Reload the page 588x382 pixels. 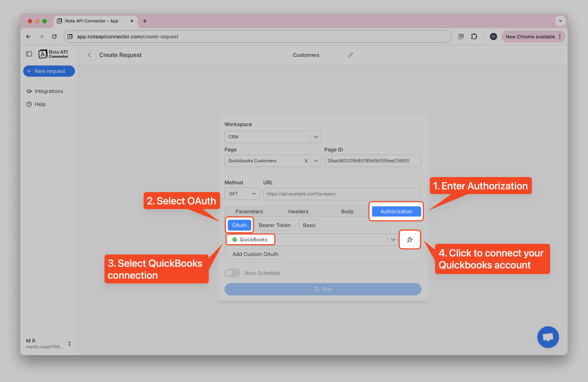pos(54,37)
